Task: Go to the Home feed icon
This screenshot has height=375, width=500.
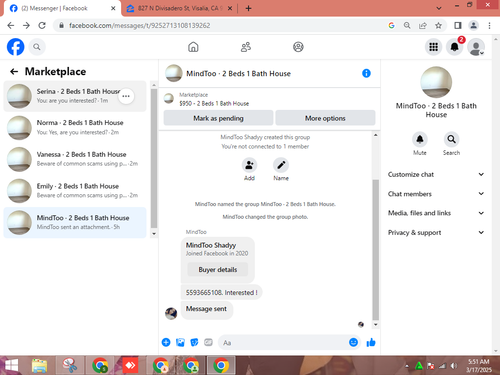Action: 193,47
